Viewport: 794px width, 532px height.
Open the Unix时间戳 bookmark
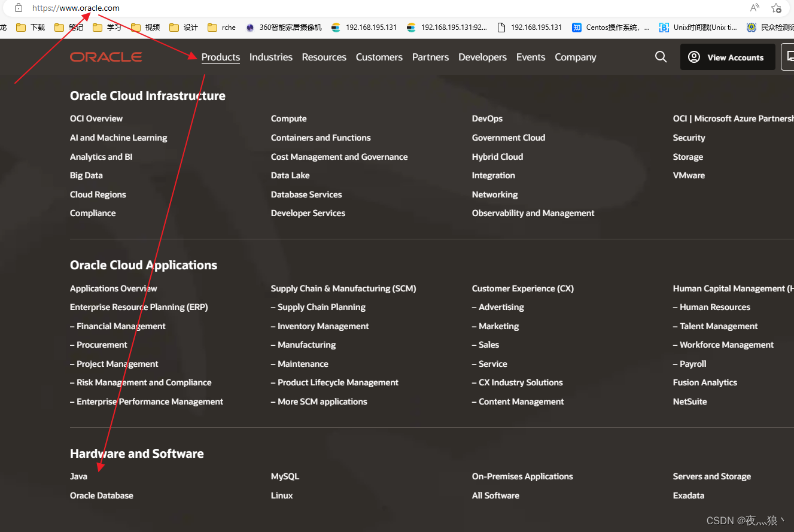coord(698,27)
